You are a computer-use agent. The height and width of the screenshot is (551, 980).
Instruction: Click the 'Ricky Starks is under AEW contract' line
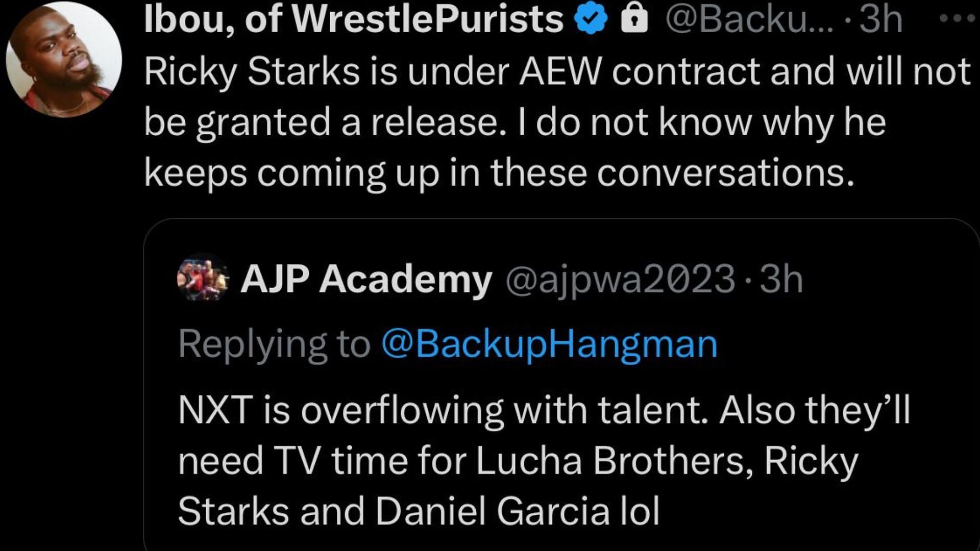(556, 71)
